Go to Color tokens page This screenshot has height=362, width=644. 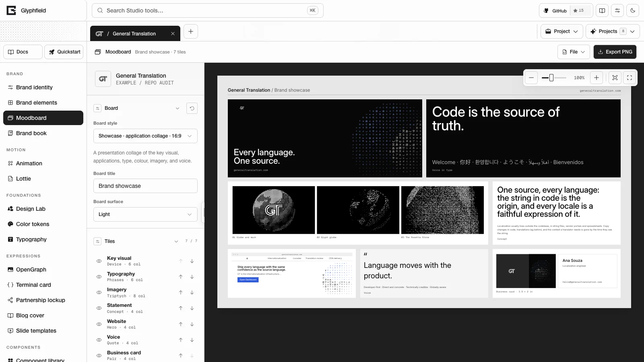(43, 224)
